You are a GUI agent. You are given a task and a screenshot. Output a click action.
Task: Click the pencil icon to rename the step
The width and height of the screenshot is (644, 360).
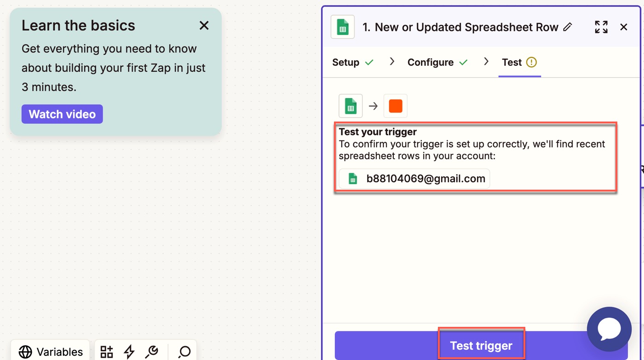point(568,27)
